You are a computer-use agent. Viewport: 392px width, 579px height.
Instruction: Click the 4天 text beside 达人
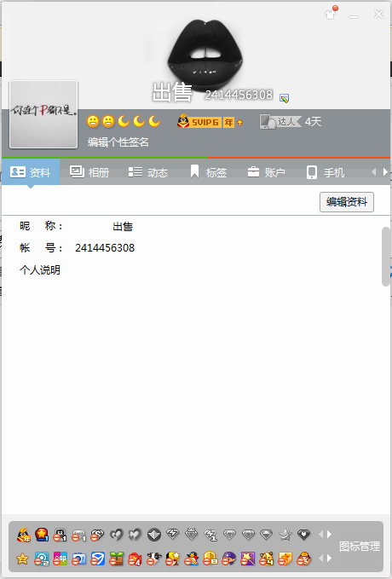click(313, 121)
